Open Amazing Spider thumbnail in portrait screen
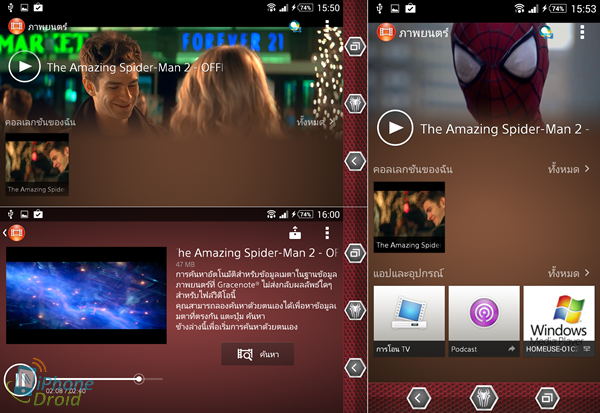 click(x=409, y=217)
